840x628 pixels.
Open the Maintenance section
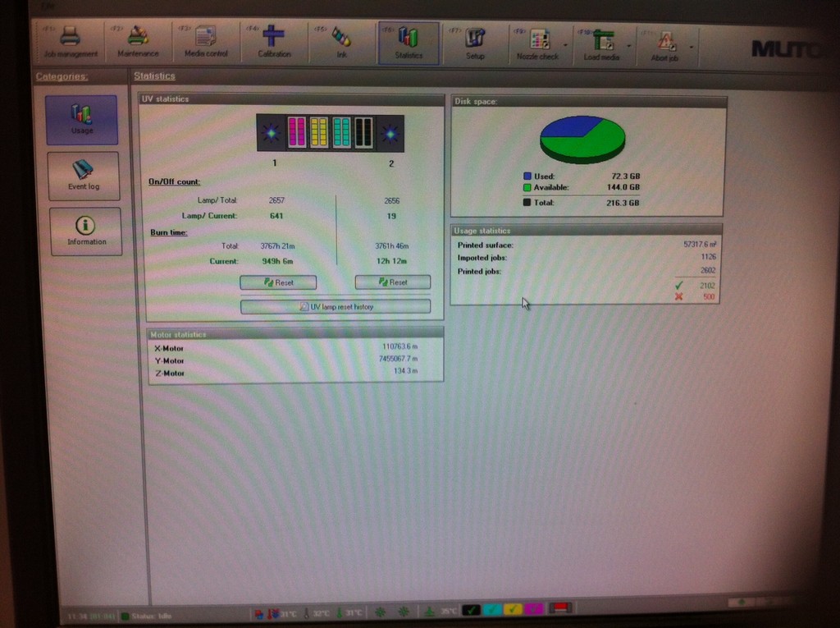[x=138, y=43]
